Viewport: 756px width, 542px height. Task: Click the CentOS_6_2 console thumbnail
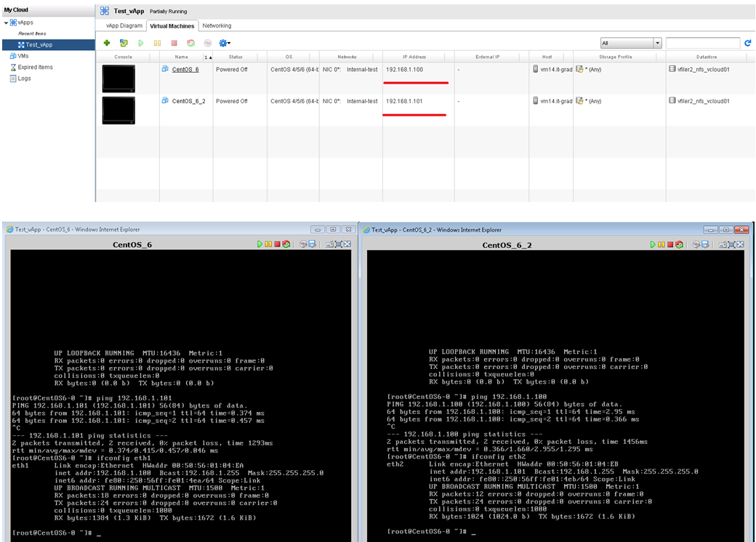[x=118, y=110]
